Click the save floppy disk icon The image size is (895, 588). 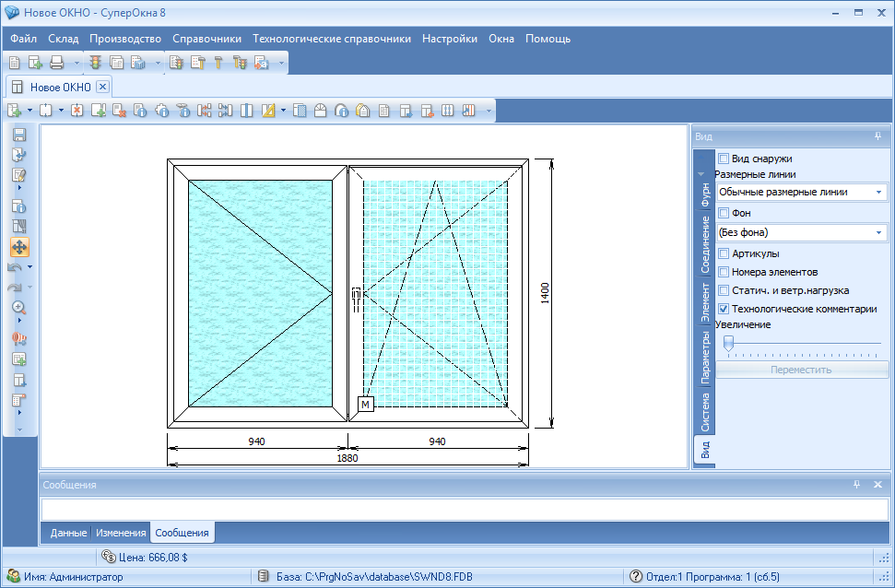pos(19,135)
